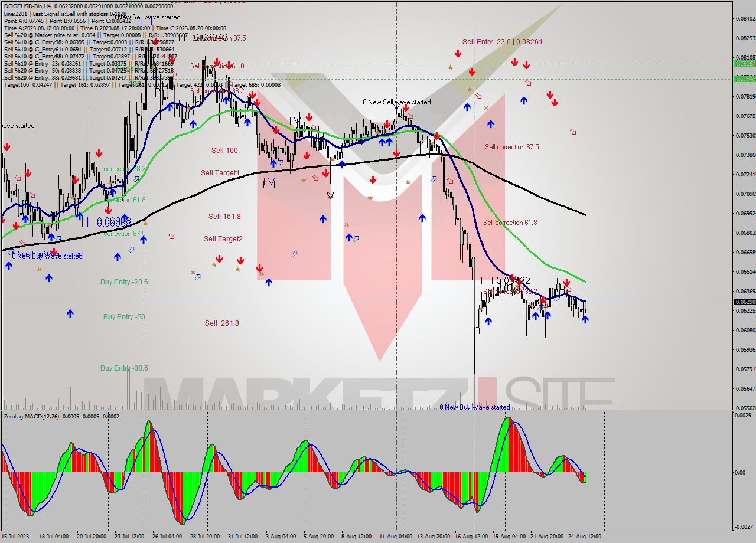Click the '26 Jul 04:00' time label
The image size is (756, 543).
click(167, 537)
